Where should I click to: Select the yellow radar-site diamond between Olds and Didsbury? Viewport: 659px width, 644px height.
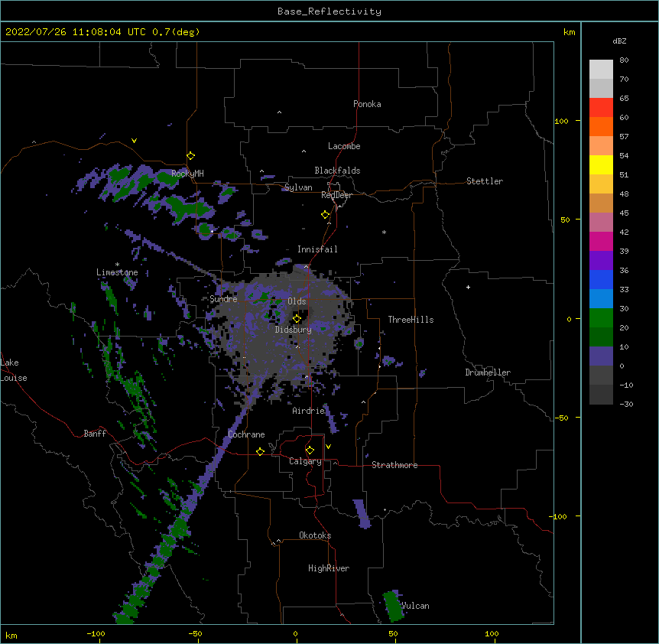click(x=297, y=319)
